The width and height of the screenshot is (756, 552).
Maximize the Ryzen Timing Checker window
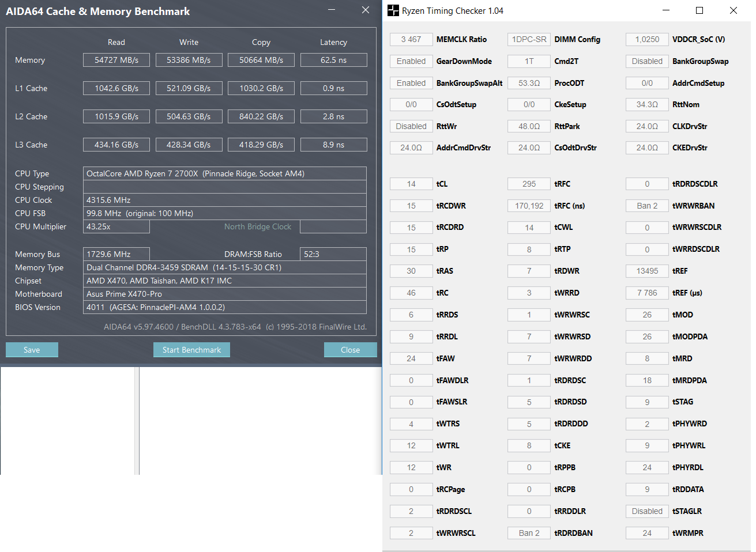[699, 10]
